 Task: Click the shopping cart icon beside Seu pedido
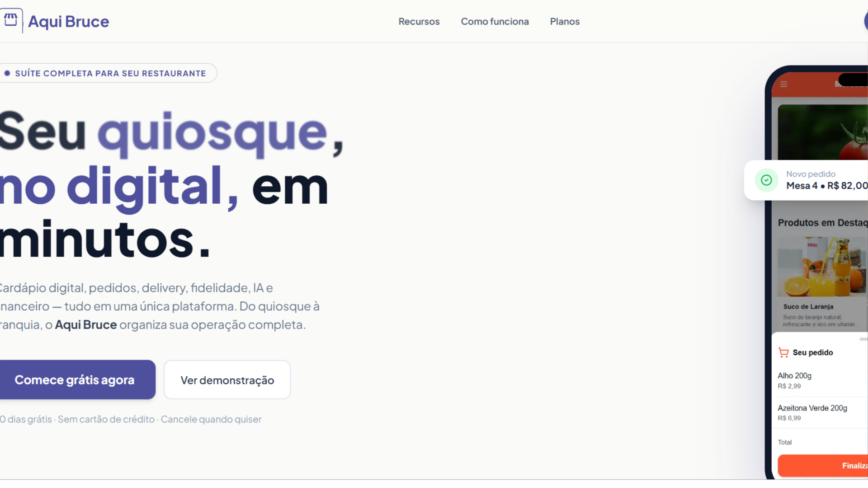(x=783, y=352)
